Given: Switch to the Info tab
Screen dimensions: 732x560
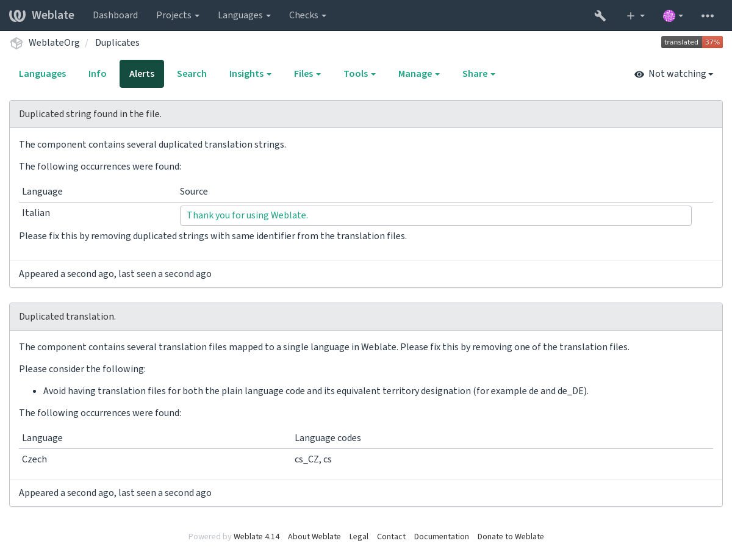Looking at the screenshot, I should pos(98,74).
